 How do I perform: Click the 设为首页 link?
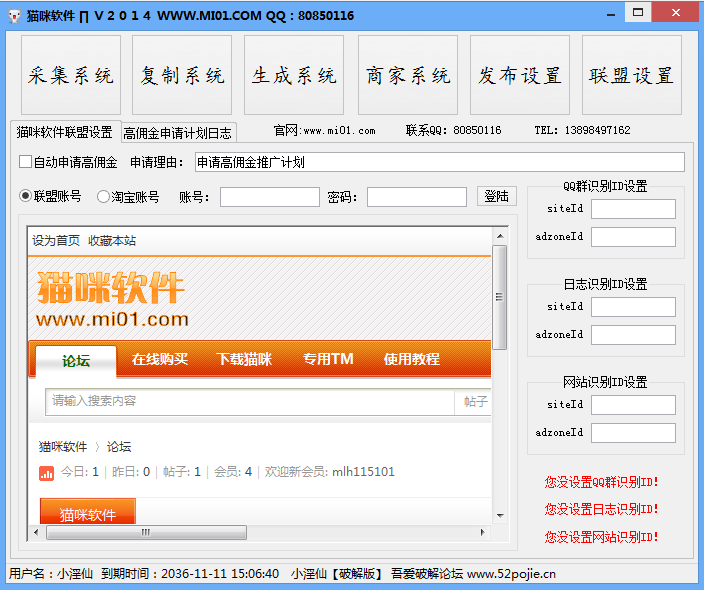(x=56, y=240)
